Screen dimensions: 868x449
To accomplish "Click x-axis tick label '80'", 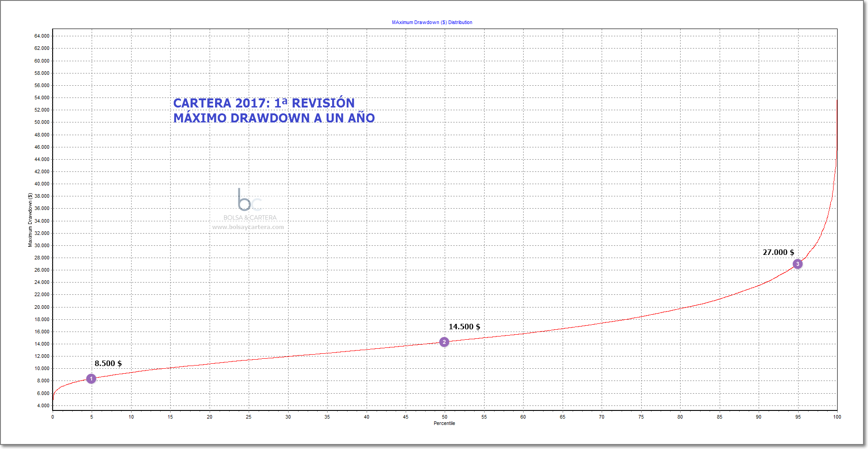I will click(x=680, y=417).
